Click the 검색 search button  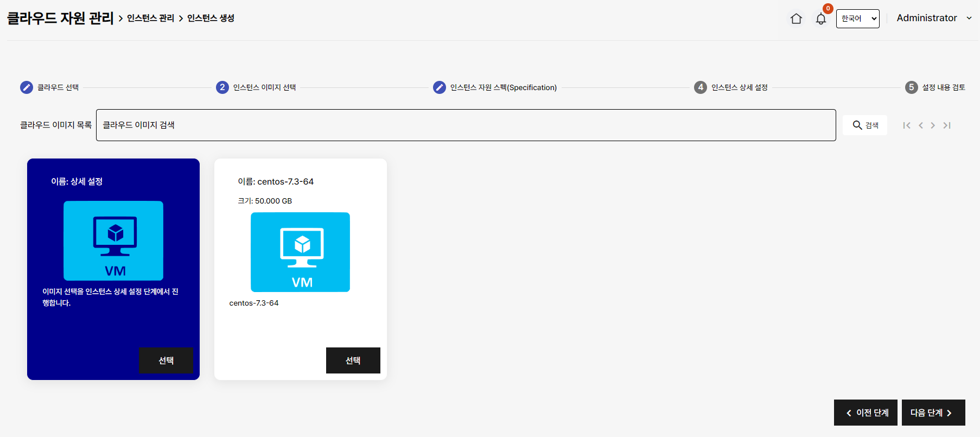(865, 125)
